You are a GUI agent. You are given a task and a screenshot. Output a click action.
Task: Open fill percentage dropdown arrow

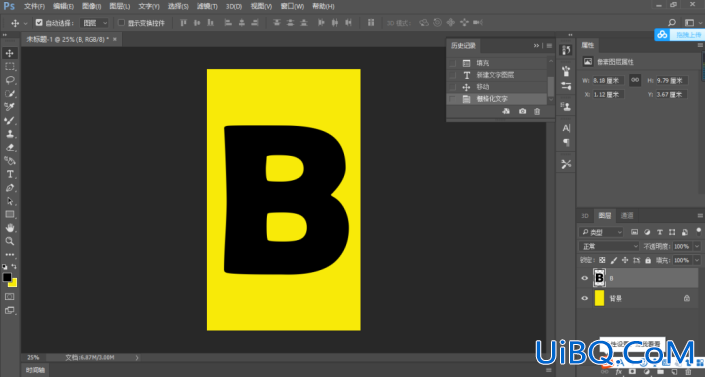(697, 260)
